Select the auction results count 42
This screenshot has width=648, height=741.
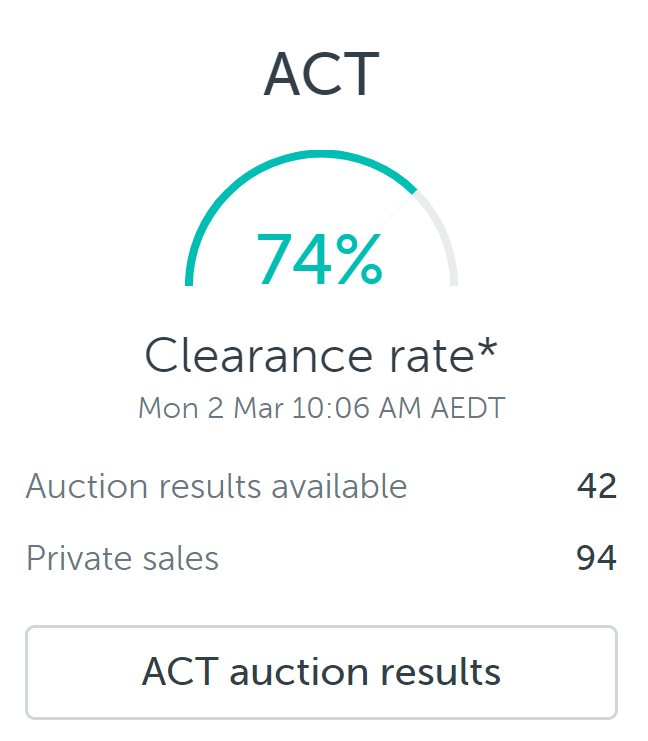tap(597, 486)
